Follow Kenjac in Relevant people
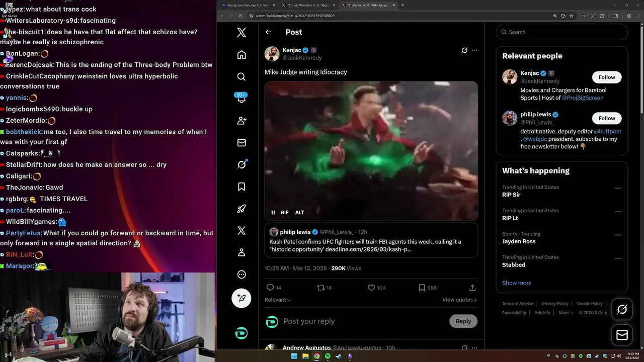 [607, 77]
